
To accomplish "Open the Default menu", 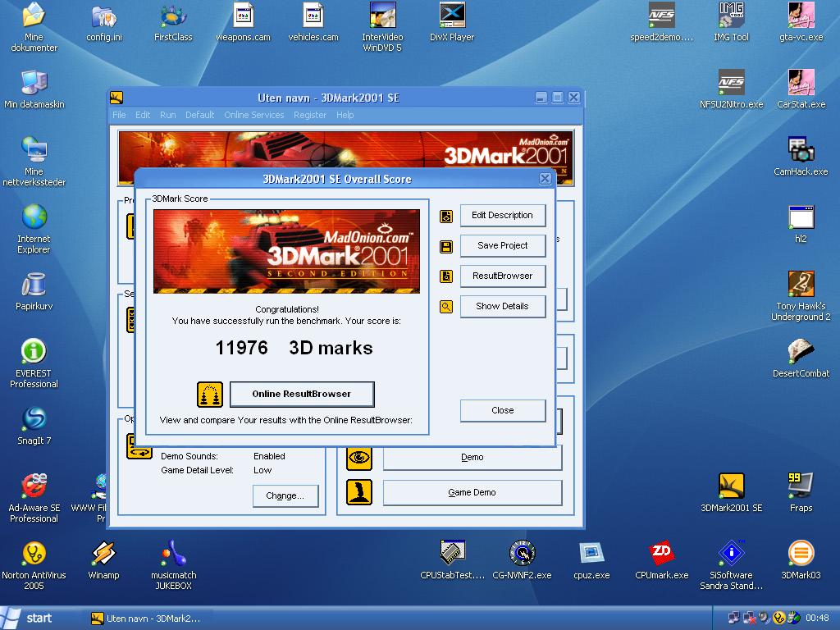I will (199, 115).
